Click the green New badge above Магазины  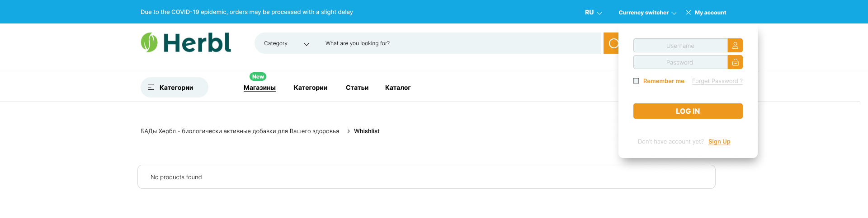click(x=258, y=77)
